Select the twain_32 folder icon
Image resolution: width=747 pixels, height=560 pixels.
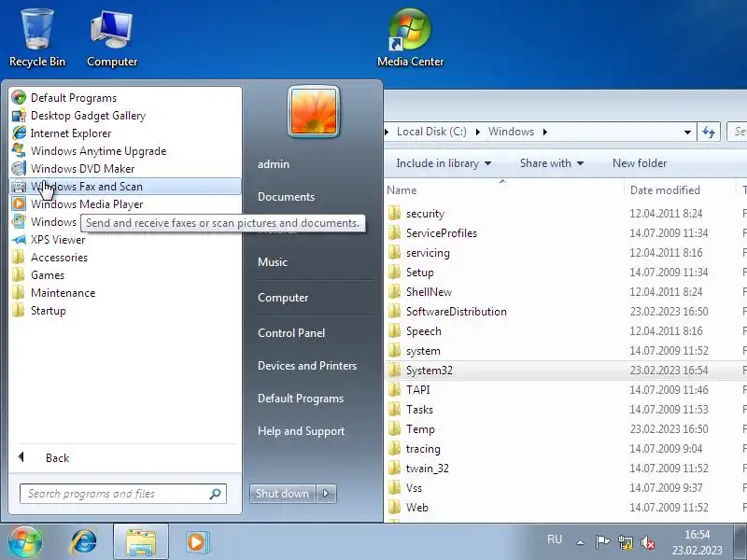[x=394, y=469]
